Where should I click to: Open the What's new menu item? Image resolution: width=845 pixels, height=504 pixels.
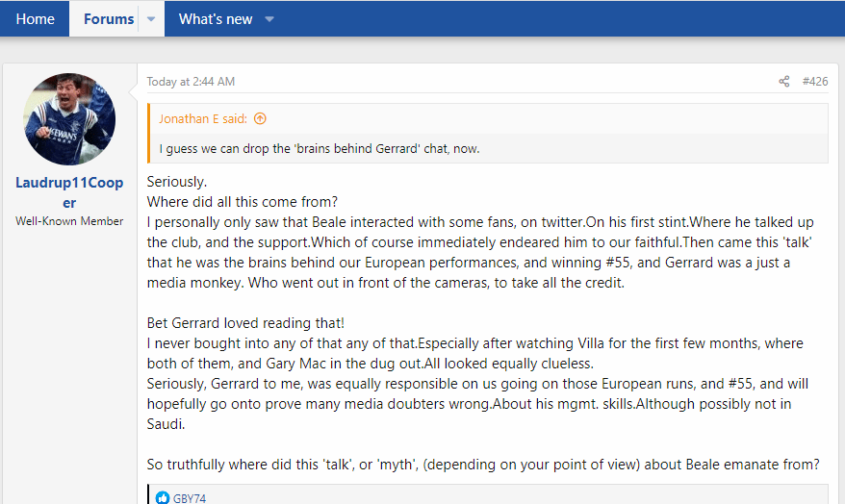click(x=216, y=19)
